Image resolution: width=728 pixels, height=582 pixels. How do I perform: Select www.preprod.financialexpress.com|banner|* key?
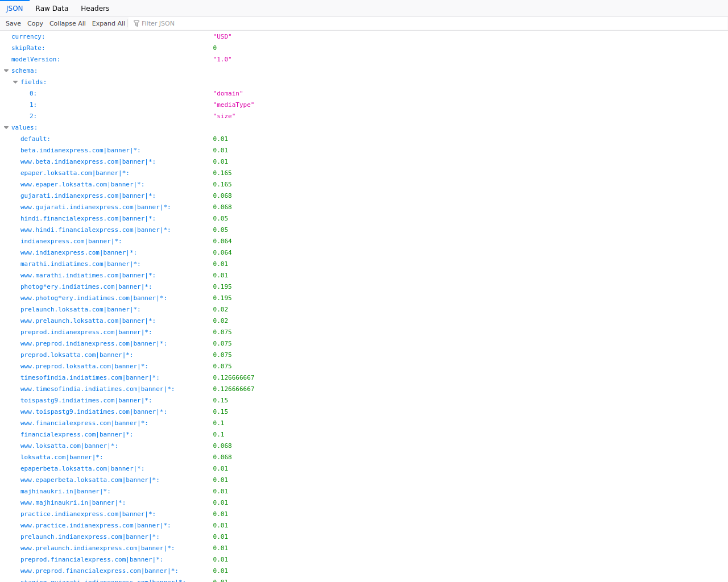point(100,571)
